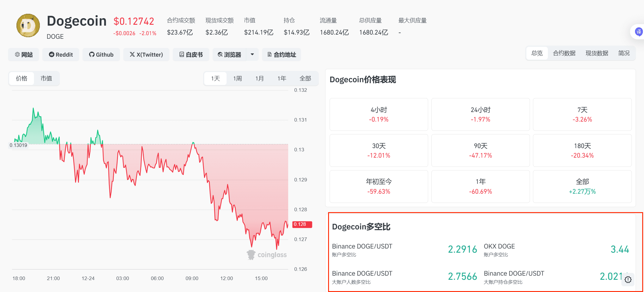Expand the 浏览器 dropdown arrow
This screenshot has width=644, height=292.
252,55
